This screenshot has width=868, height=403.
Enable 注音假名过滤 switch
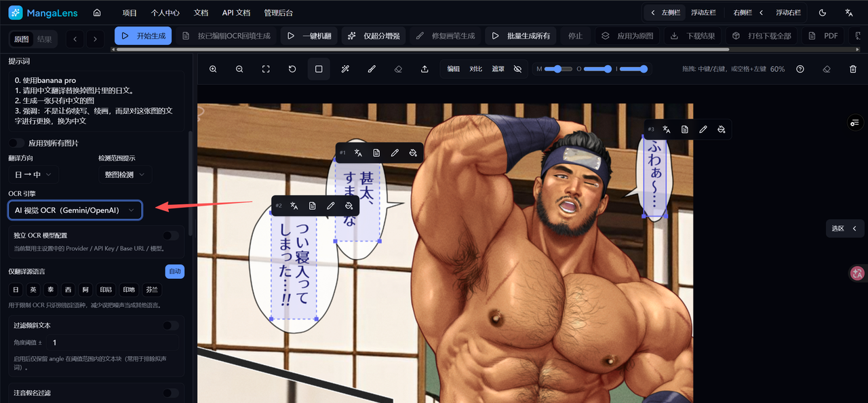(171, 393)
